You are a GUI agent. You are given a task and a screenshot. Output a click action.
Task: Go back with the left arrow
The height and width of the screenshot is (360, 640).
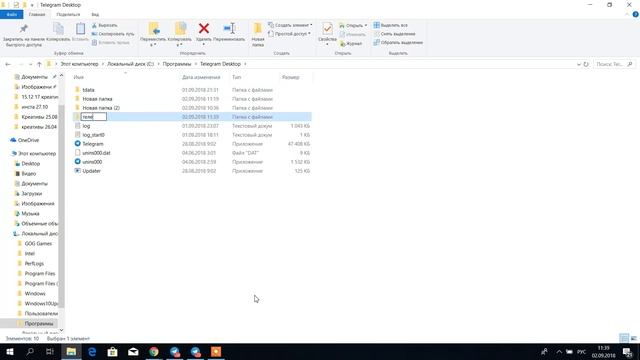tap(8, 64)
